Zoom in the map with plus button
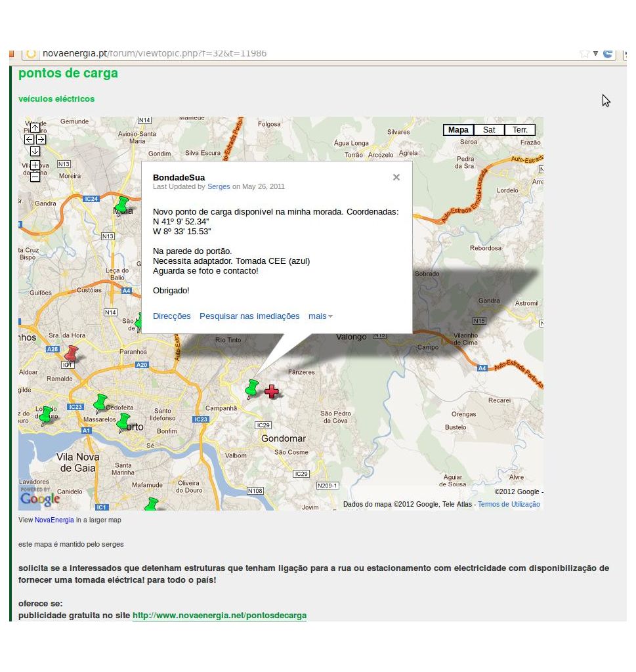This screenshot has height=672, width=636. [35, 165]
